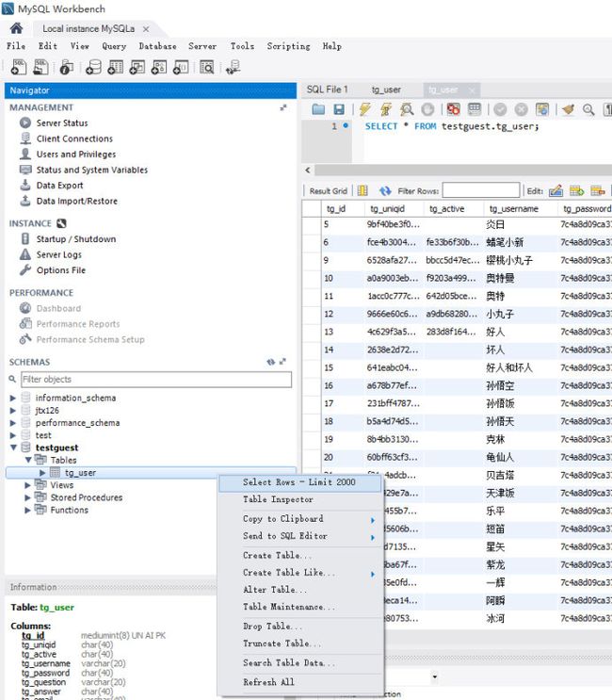Close the Local instance MySQLa tab

click(x=146, y=29)
